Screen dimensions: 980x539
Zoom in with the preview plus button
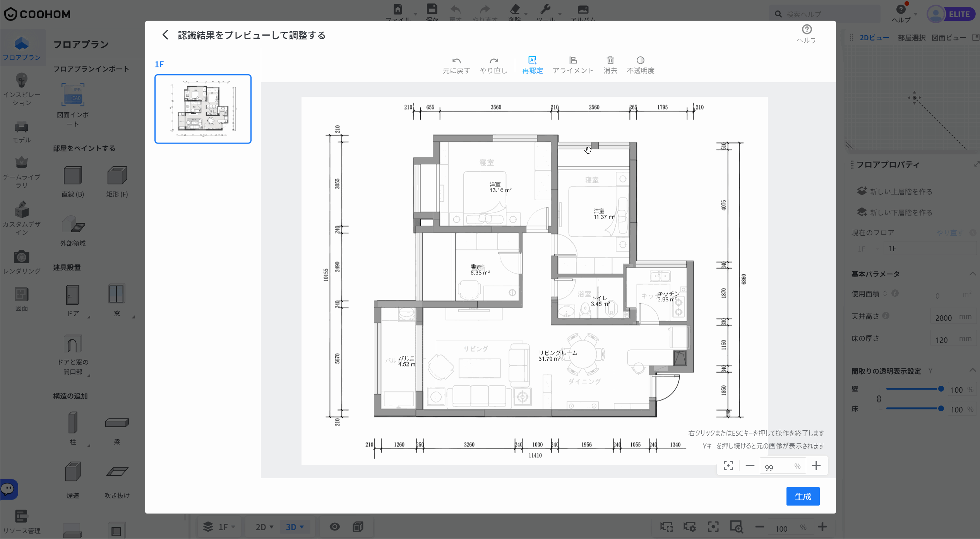816,465
